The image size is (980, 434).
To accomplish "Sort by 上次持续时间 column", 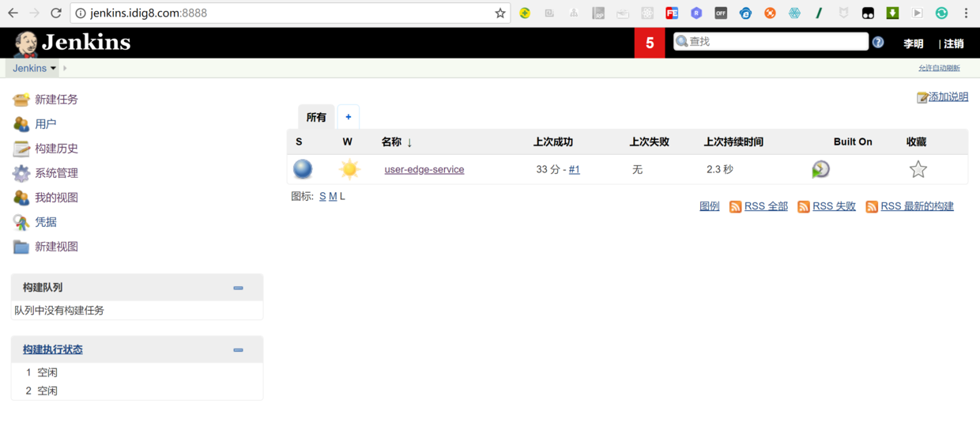I will click(733, 142).
